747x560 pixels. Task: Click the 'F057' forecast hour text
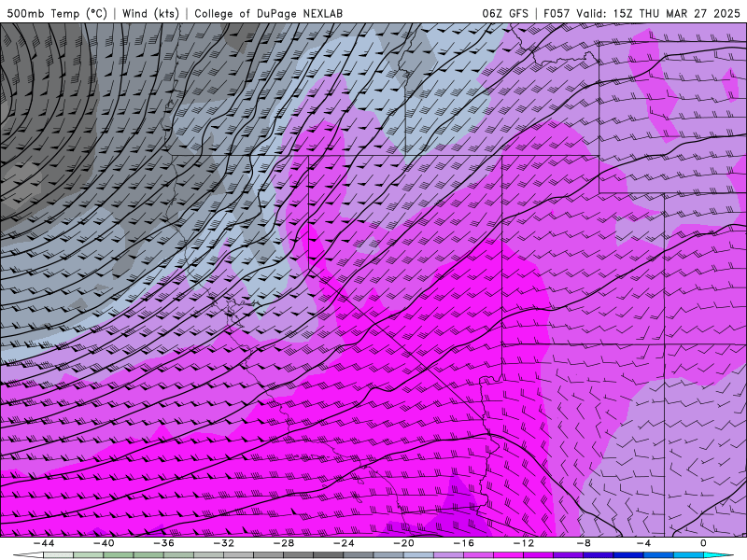(x=557, y=13)
